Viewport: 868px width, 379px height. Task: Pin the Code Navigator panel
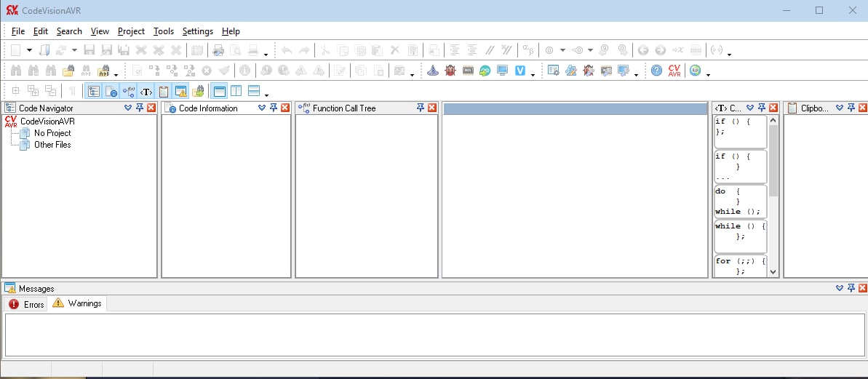(x=140, y=108)
